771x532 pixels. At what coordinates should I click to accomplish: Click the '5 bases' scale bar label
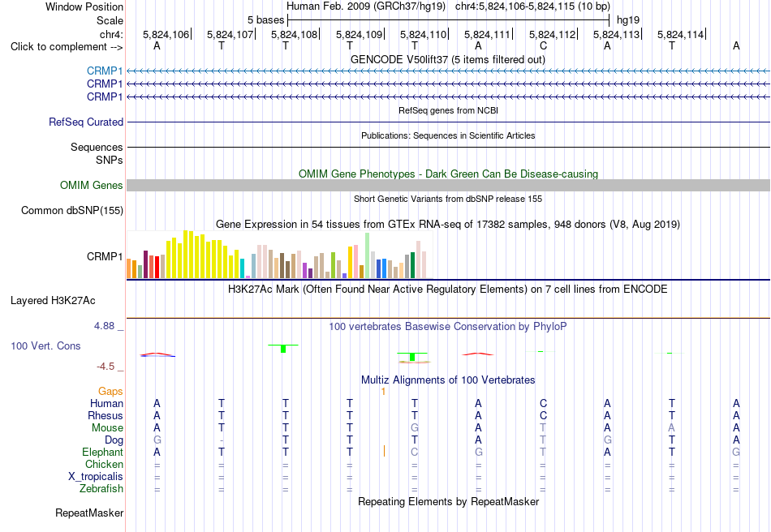pos(265,20)
